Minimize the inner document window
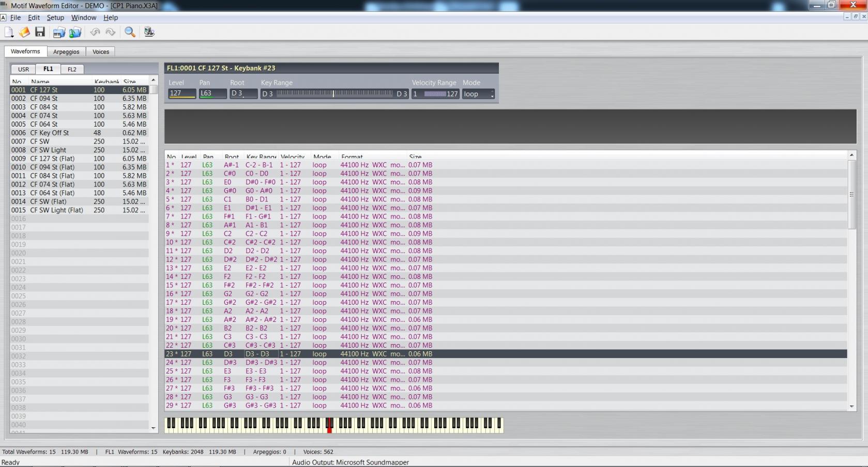This screenshot has height=467, width=868. 847,17
